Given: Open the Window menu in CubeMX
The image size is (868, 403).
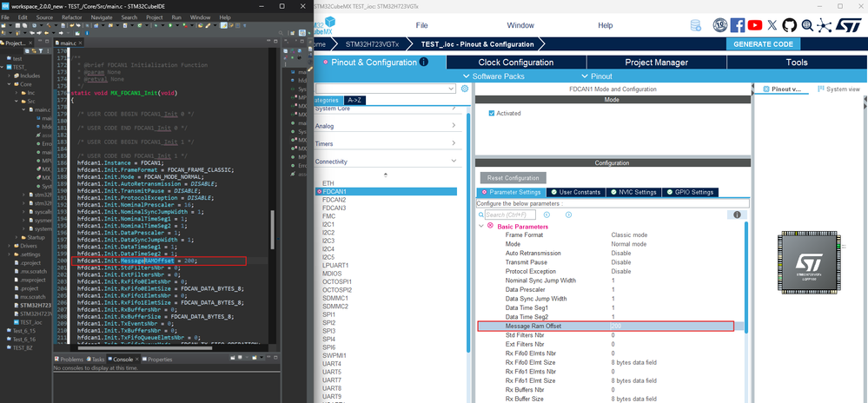Looking at the screenshot, I should click(520, 25).
